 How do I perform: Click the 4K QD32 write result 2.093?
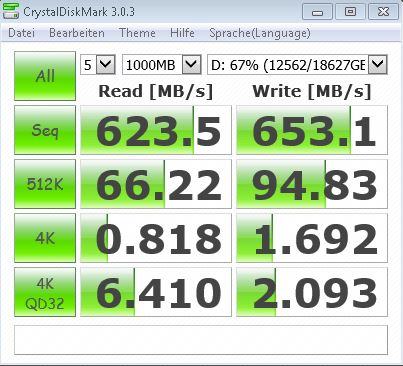point(312,292)
